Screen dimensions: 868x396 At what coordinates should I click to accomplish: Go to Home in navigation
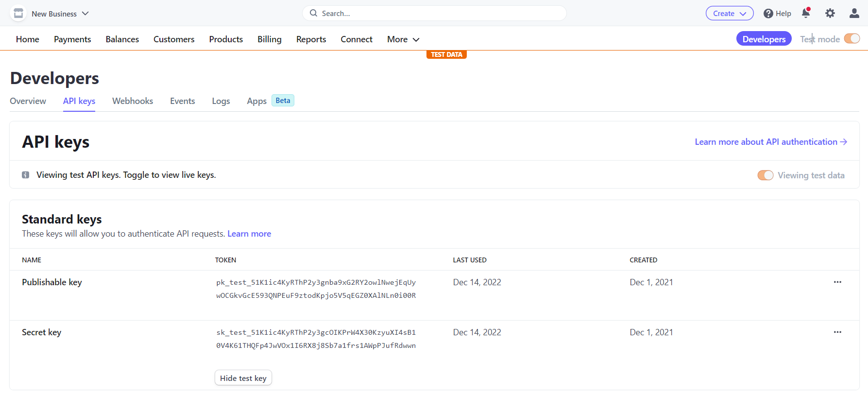point(28,39)
